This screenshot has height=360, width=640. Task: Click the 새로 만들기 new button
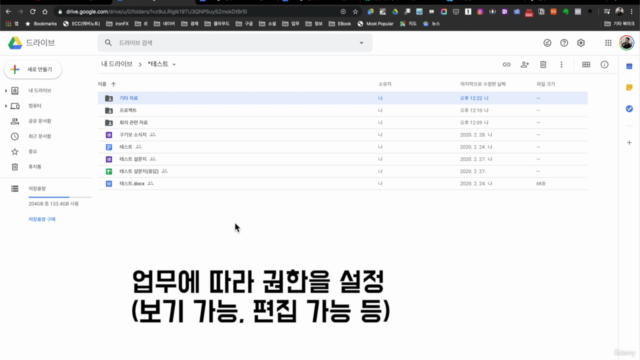click(x=33, y=69)
